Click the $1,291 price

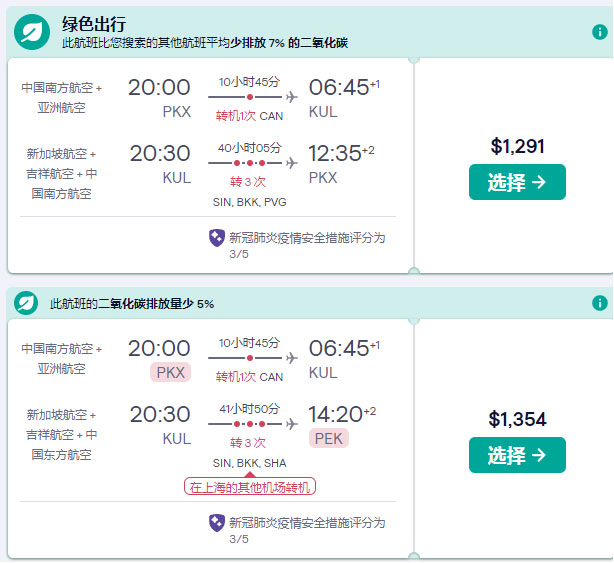point(517,146)
